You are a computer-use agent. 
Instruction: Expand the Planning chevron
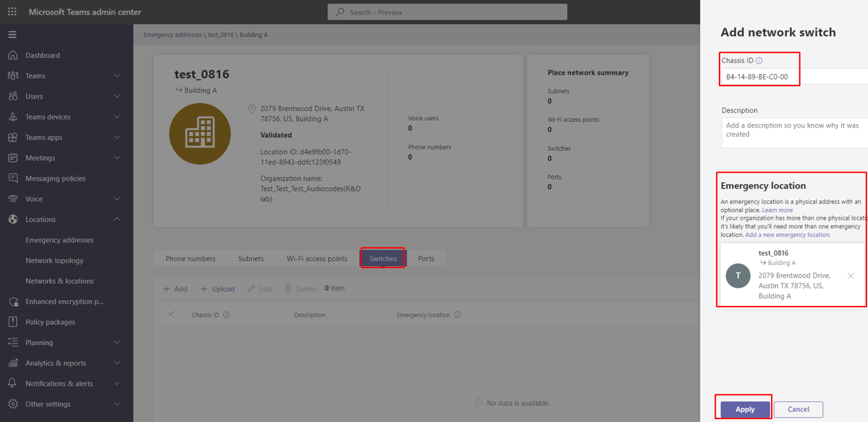(117, 342)
